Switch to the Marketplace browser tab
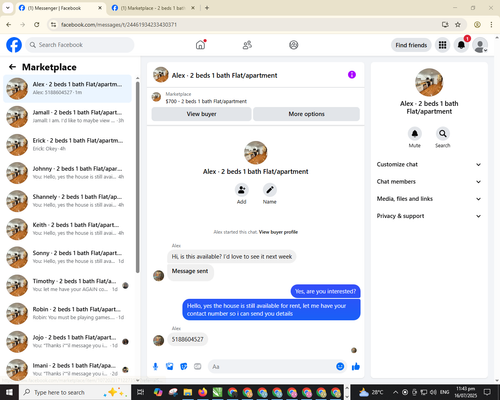 coord(153,8)
